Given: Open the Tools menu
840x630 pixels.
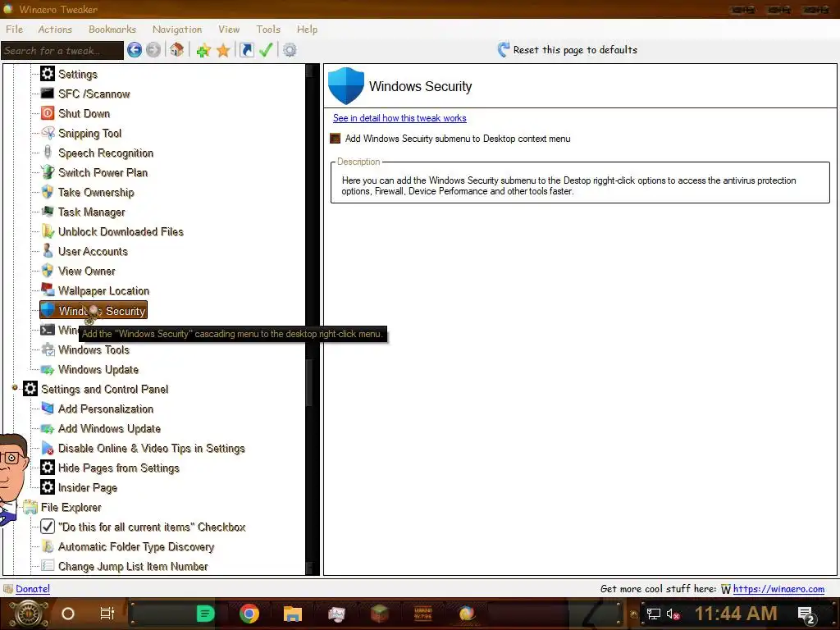Looking at the screenshot, I should point(268,29).
